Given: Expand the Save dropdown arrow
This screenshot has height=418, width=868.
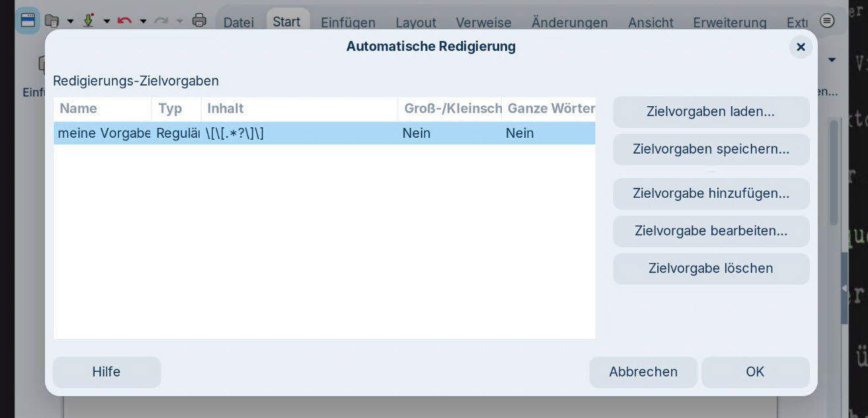Looking at the screenshot, I should (x=107, y=21).
